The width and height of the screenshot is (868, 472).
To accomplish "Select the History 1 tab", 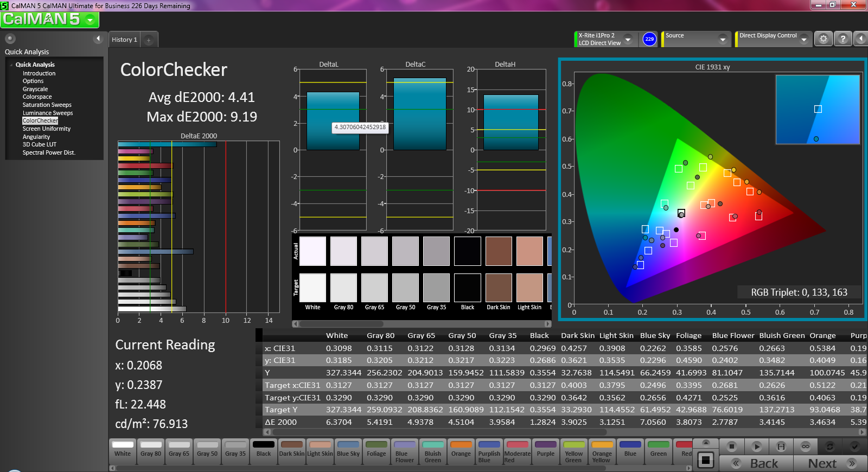I will click(124, 40).
